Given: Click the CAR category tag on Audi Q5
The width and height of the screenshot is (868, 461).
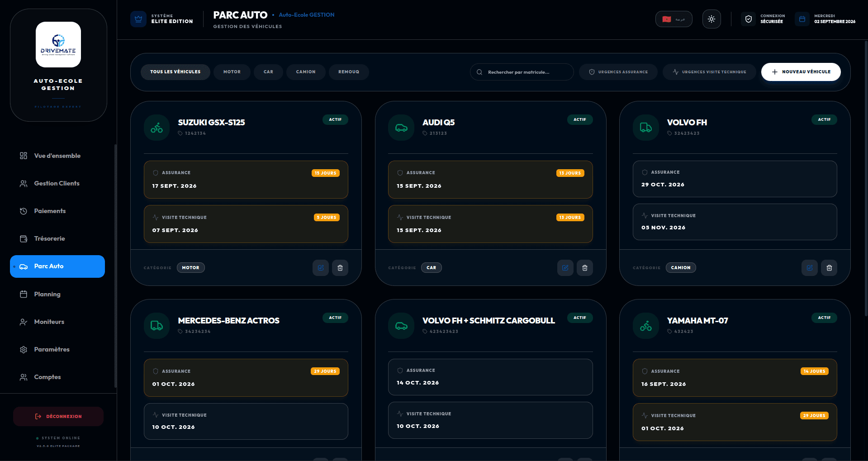Looking at the screenshot, I should pyautogui.click(x=432, y=268).
